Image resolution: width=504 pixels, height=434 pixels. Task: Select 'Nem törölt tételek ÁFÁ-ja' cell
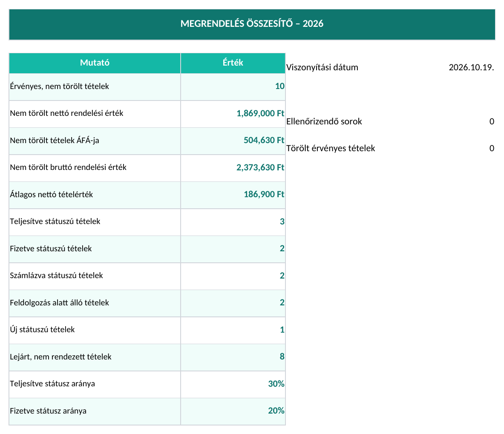click(x=95, y=141)
